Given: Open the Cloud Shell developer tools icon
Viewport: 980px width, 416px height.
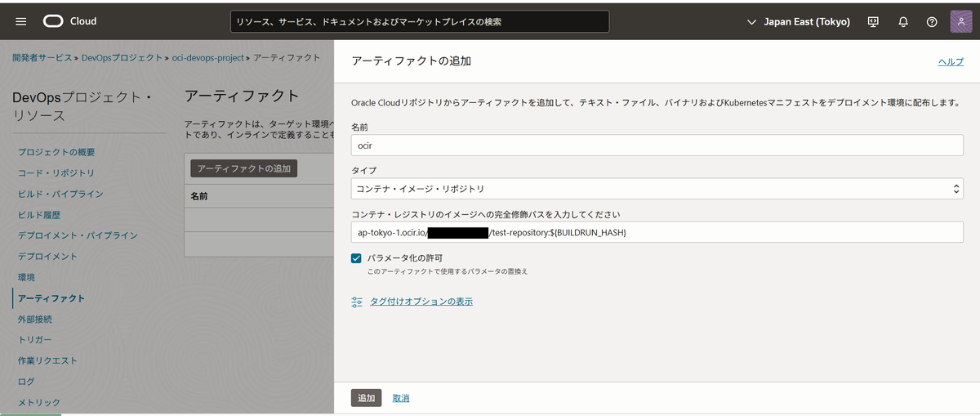Looking at the screenshot, I should [x=873, y=22].
